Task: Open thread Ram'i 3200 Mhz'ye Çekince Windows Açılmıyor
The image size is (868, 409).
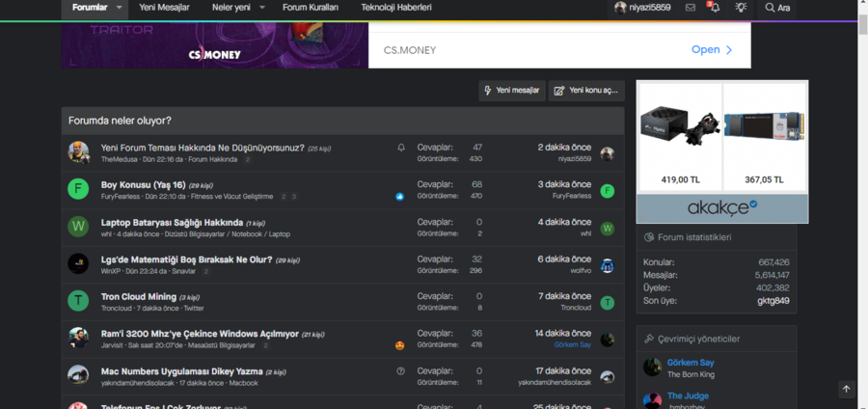Action: coord(200,334)
